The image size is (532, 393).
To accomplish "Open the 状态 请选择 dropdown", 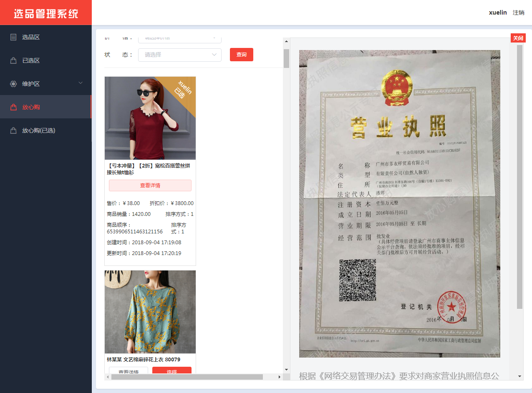I will (180, 55).
